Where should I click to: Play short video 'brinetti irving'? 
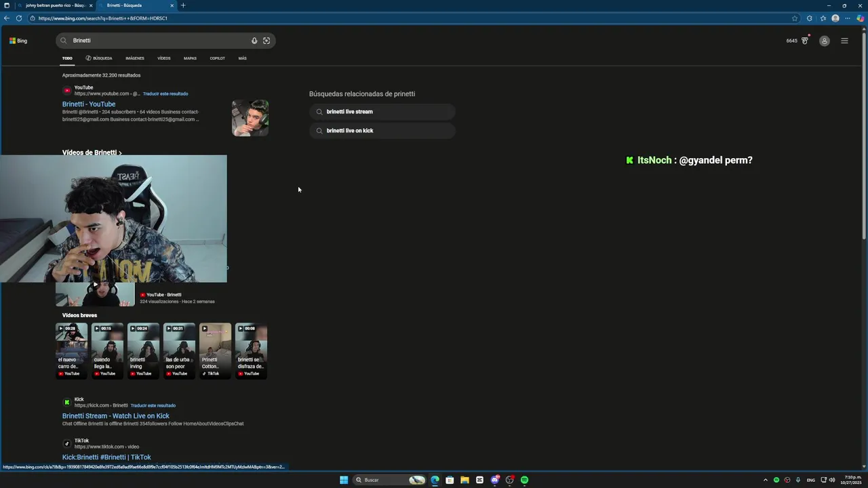(x=144, y=350)
